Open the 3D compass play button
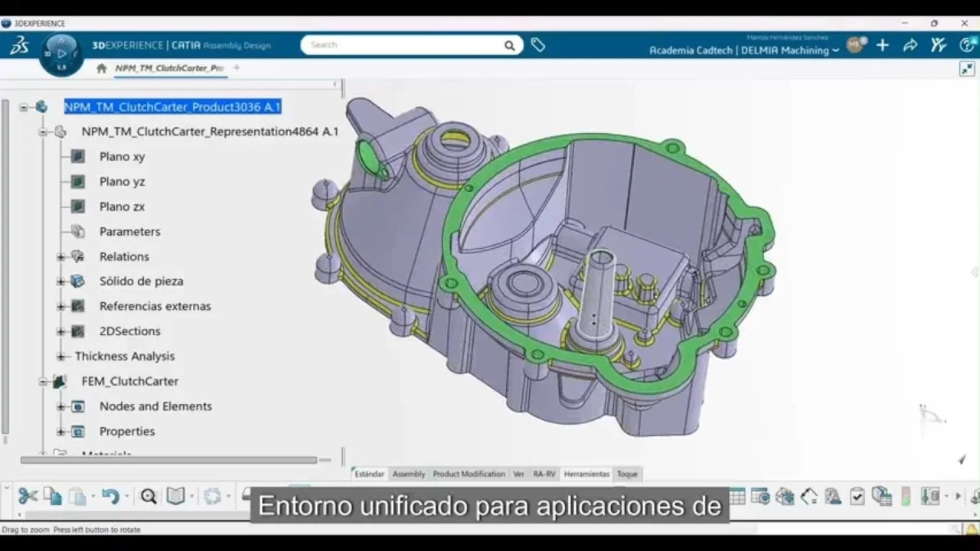 62,54
